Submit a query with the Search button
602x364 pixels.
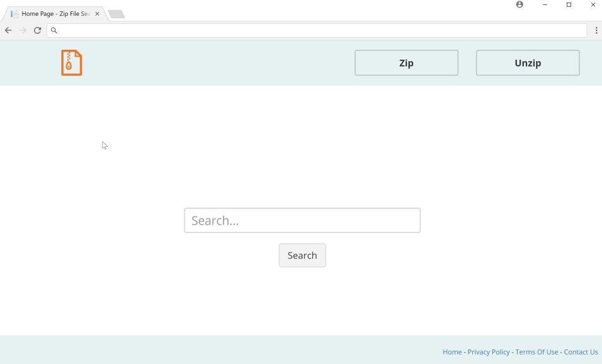(x=302, y=255)
